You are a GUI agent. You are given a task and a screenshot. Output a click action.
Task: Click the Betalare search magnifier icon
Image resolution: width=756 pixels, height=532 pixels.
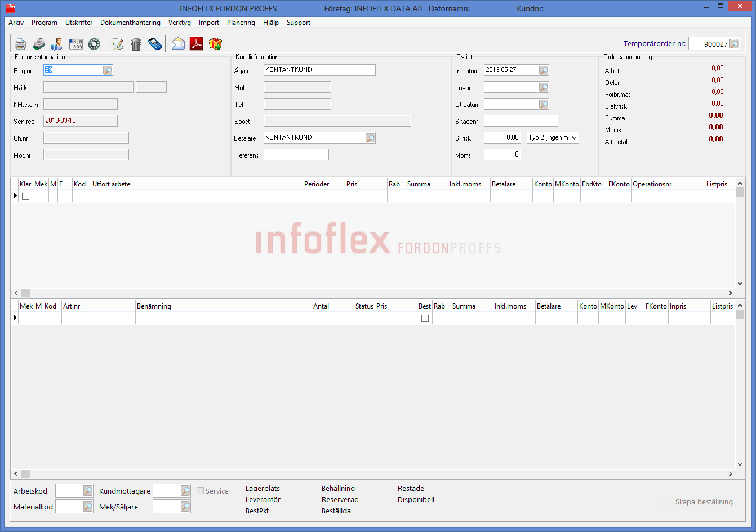click(x=370, y=138)
